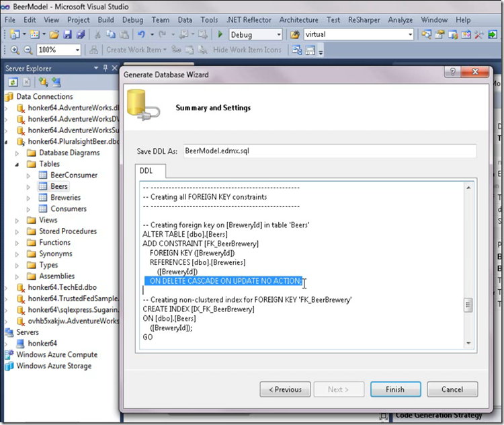Click the New Project toolbar icon
The height and width of the screenshot is (425, 504).
[x=15, y=34]
